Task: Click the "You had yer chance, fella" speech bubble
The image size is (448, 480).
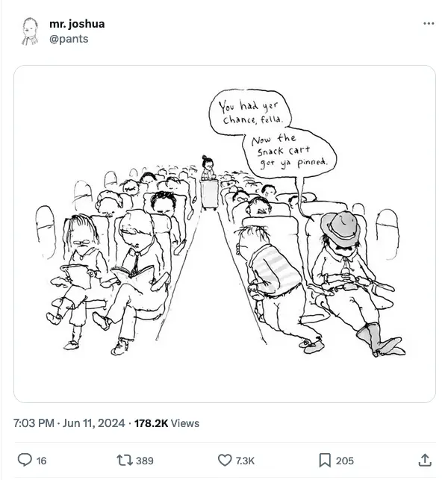Action: (241, 113)
